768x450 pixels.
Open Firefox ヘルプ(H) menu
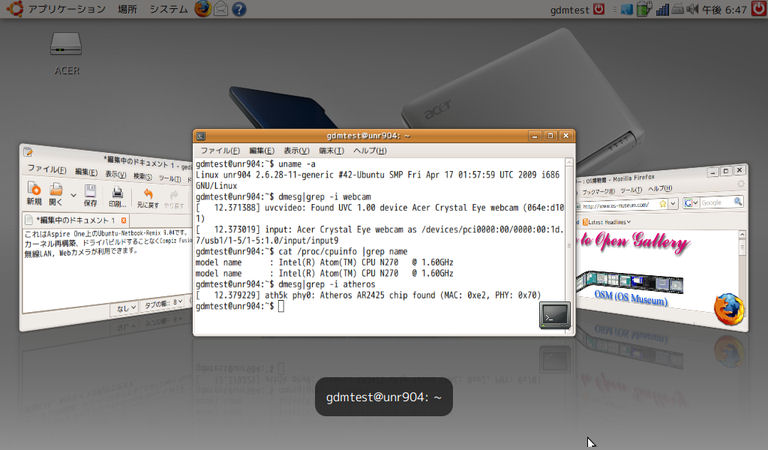point(660,188)
